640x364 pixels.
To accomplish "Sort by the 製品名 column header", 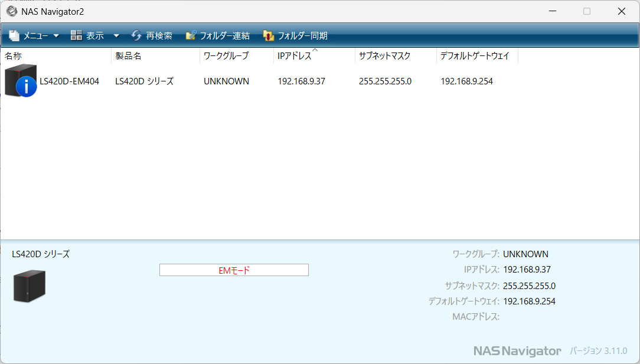I will [x=155, y=56].
